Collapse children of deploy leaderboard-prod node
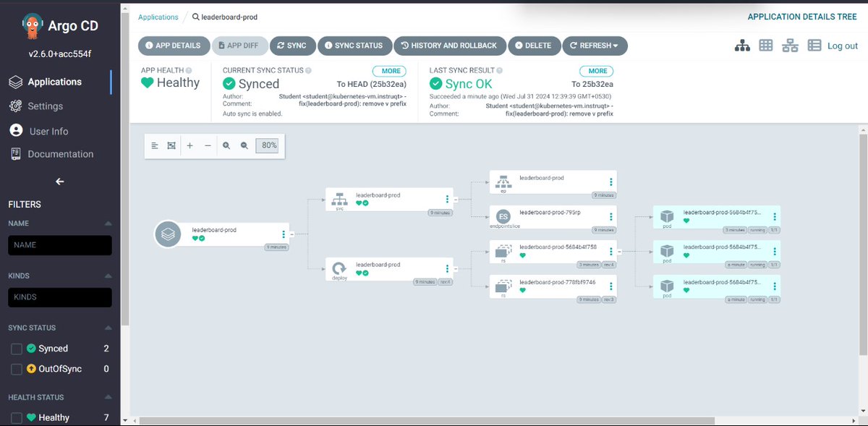The width and height of the screenshot is (868, 426). tap(456, 268)
